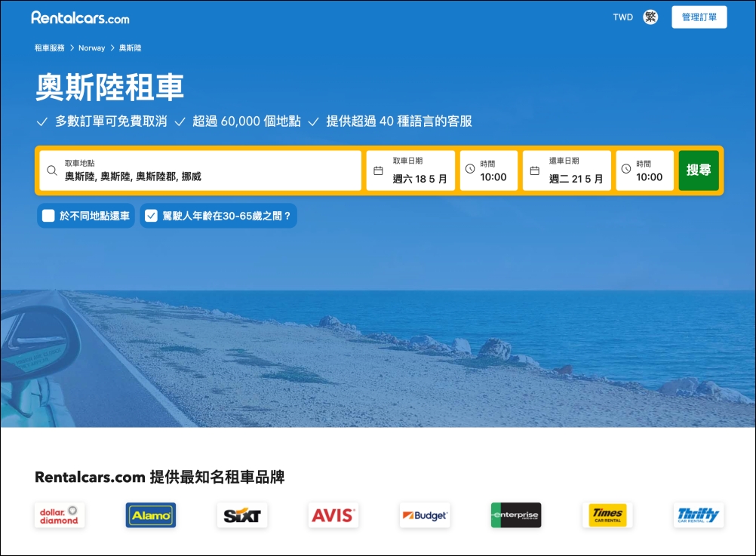Enable the 於不同地點還車 checkbox
Viewport: 756px width, 556px height.
[48, 216]
